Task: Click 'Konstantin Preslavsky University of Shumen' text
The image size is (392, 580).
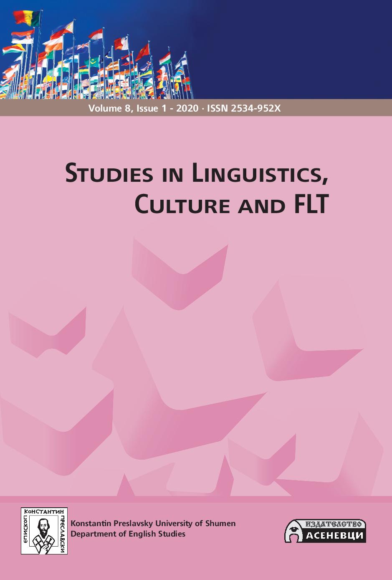Action: [153, 523]
